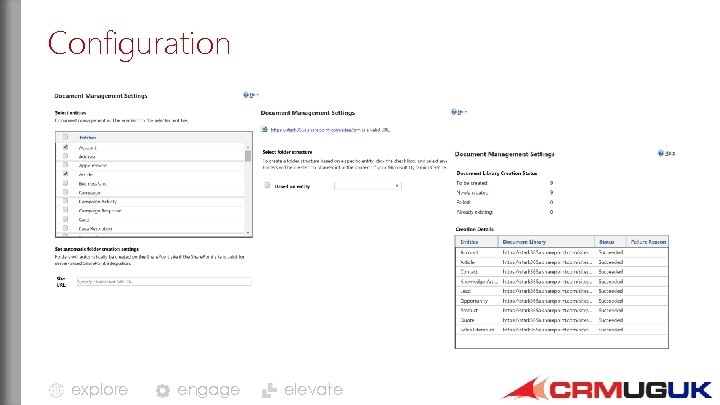
Task: Open Help in the folder structure dialog
Action: click(x=459, y=112)
